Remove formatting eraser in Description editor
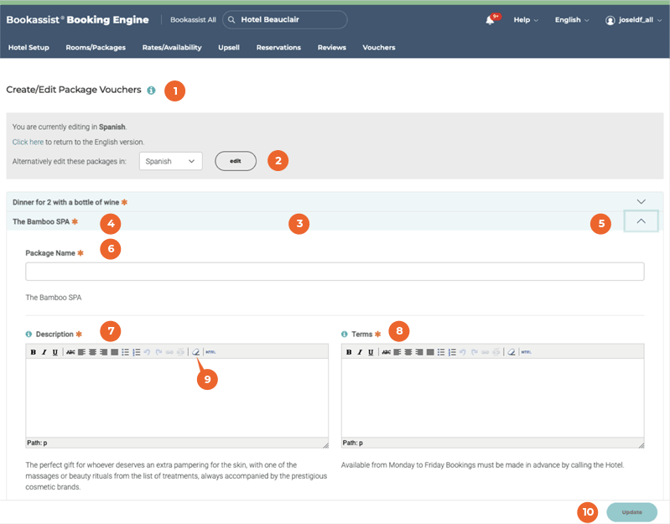The width and height of the screenshot is (670, 524). click(x=196, y=352)
